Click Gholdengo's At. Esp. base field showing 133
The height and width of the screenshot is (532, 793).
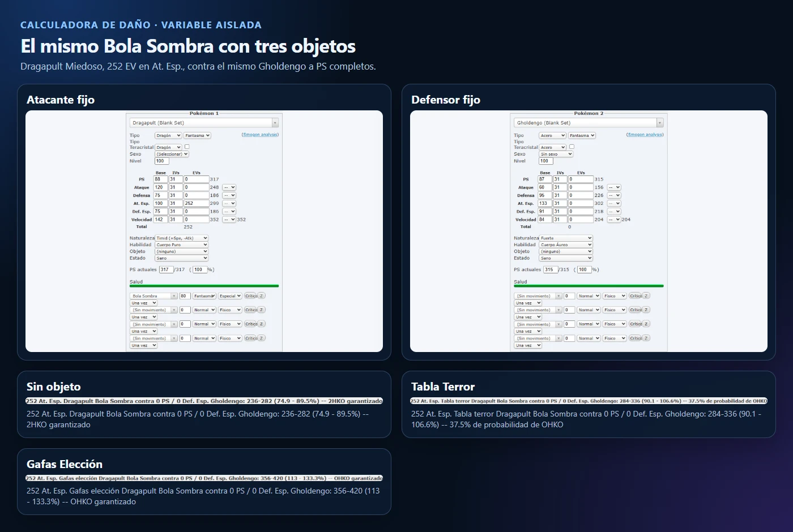(545, 203)
